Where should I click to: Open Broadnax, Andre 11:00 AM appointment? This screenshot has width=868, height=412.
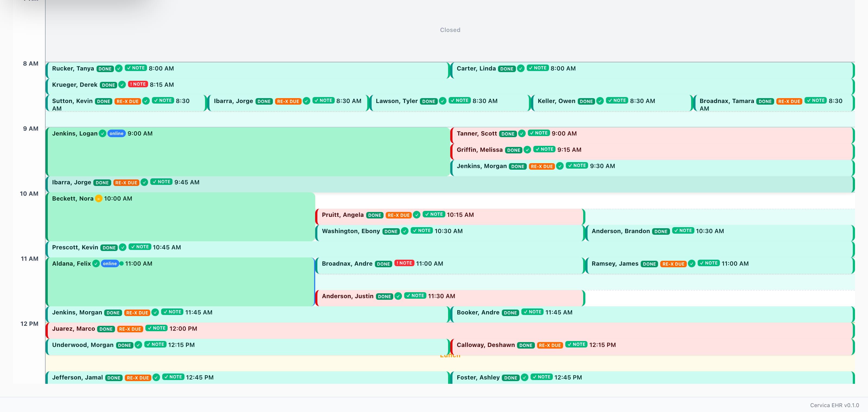tap(450, 266)
